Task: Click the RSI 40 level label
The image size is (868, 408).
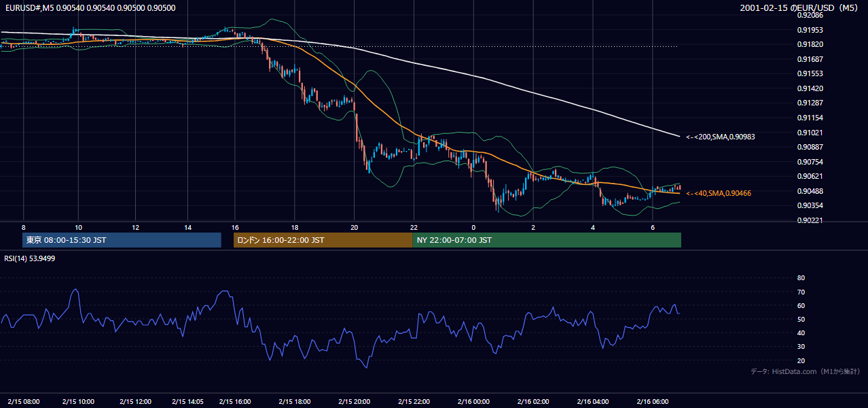Action: [801, 333]
